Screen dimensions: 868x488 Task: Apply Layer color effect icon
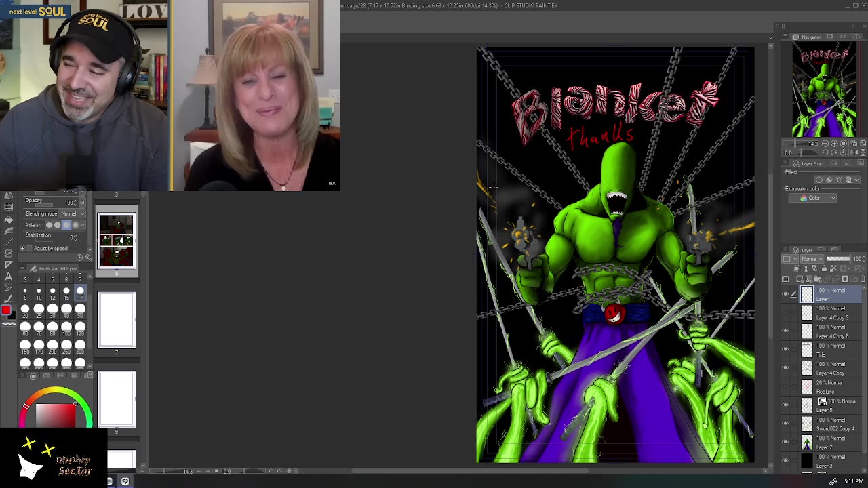(x=848, y=180)
